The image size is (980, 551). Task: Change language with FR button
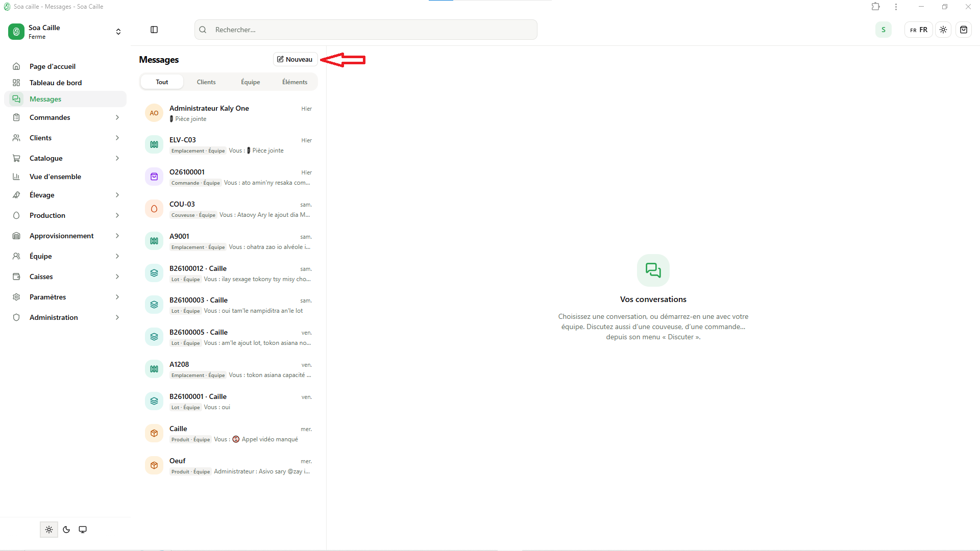(919, 30)
